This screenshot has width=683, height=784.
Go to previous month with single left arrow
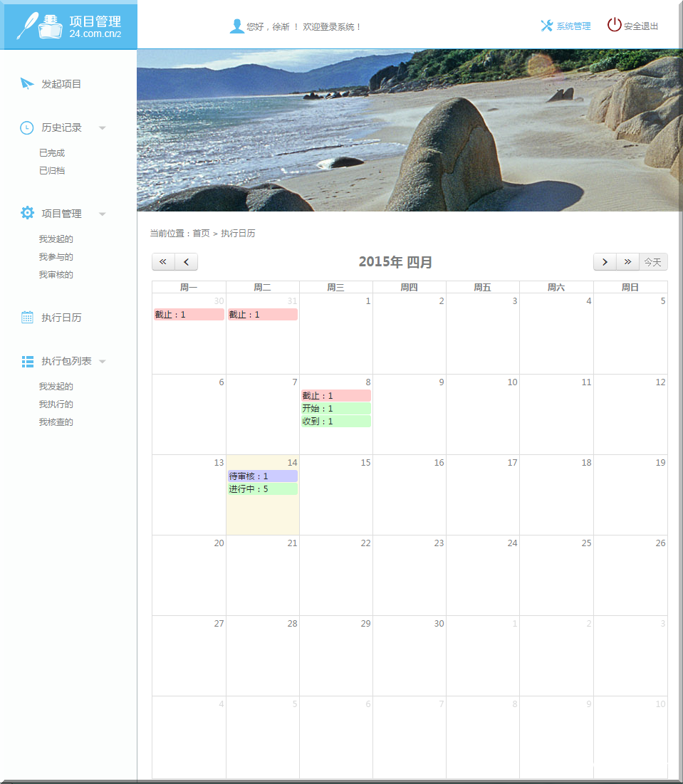point(186,262)
